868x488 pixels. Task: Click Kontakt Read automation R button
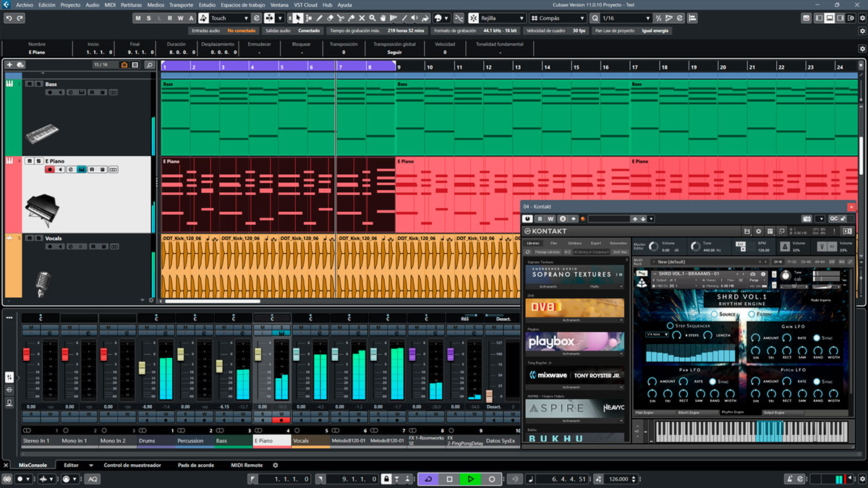pyautogui.click(x=540, y=218)
